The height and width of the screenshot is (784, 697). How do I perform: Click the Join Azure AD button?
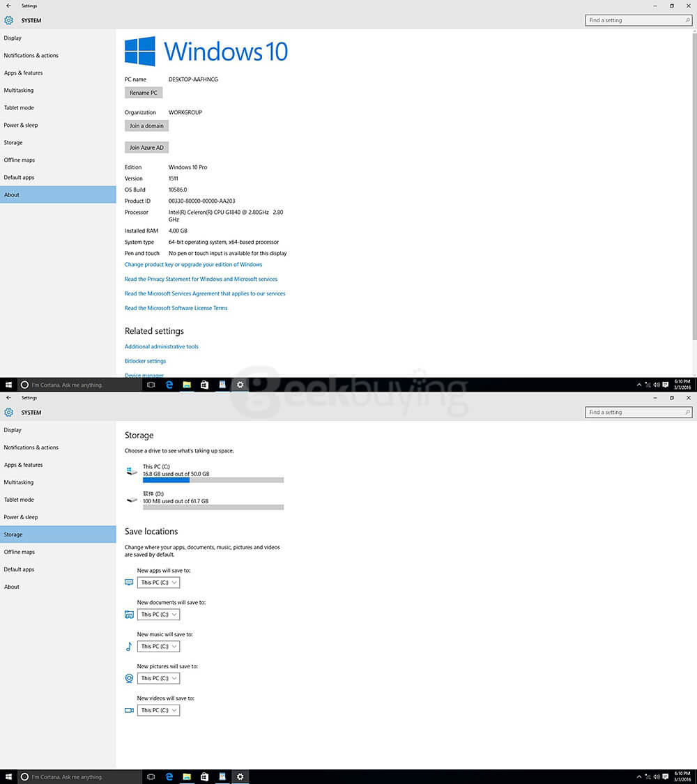click(146, 148)
